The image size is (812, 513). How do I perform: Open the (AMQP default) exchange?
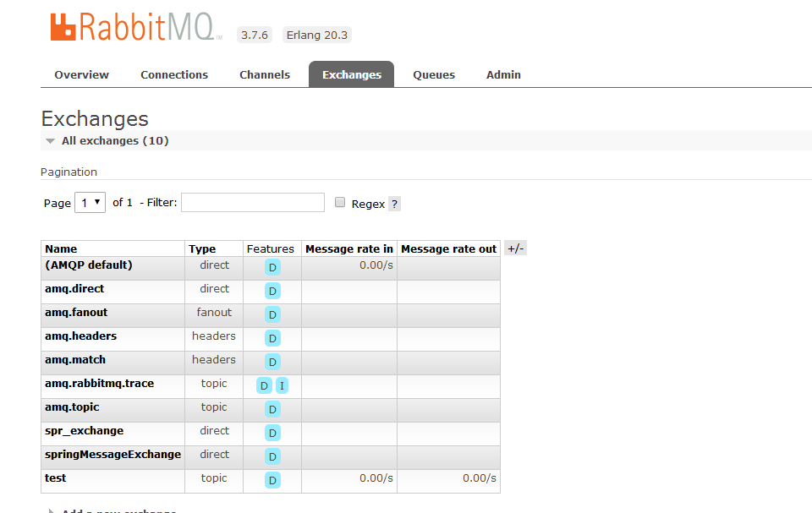click(x=89, y=265)
